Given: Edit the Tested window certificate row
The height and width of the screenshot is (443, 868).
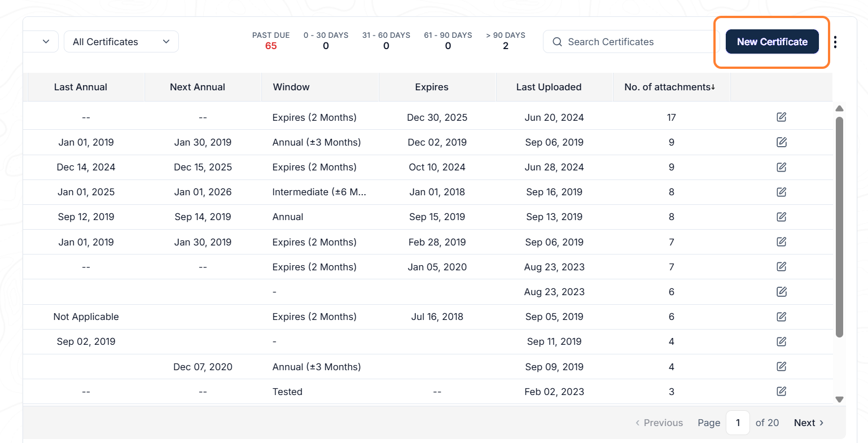Looking at the screenshot, I should coord(781,391).
